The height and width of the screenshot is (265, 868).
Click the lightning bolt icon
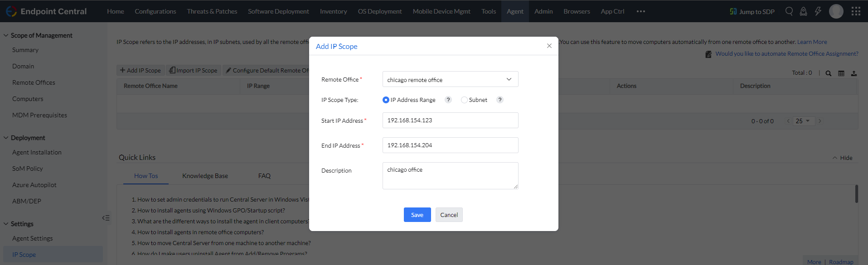818,11
